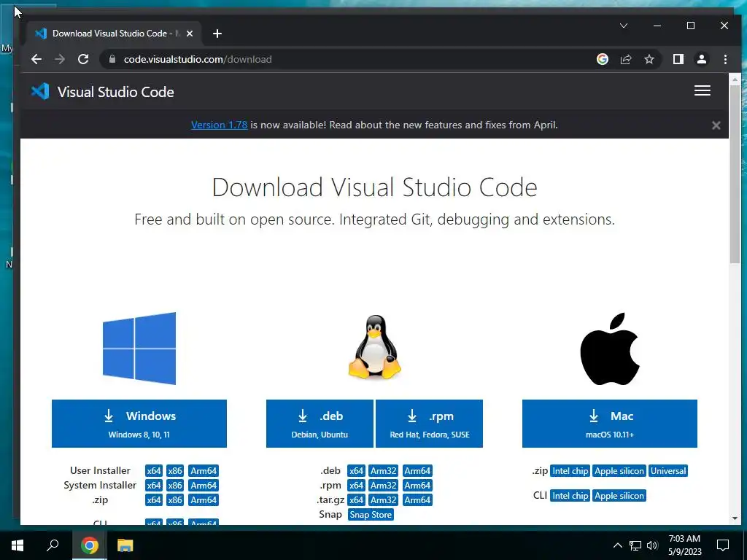Click the Windows logo image

tap(139, 348)
